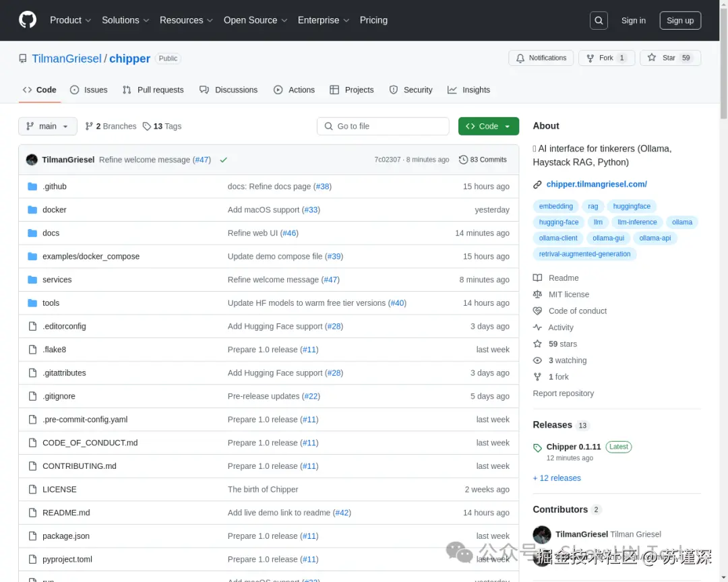Click the Code of conduct heart icon
This screenshot has height=582, width=728.
coord(537,311)
